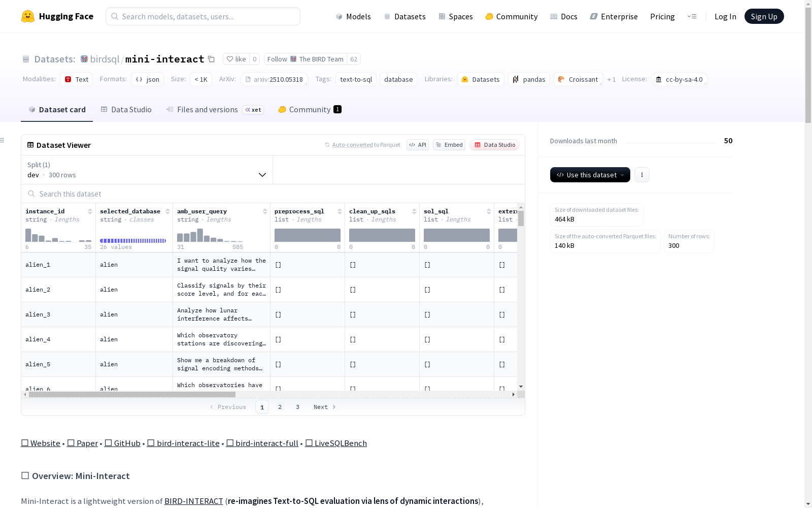Go to page 3 of the dataset viewer
This screenshot has height=508, width=812.
(x=297, y=407)
